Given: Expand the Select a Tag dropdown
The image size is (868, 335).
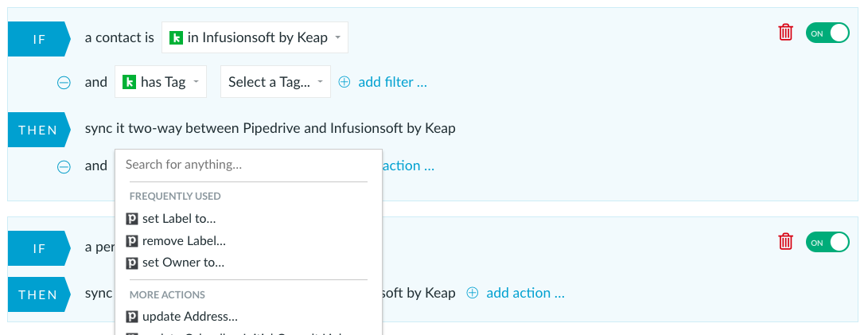Looking at the screenshot, I should pos(276,82).
